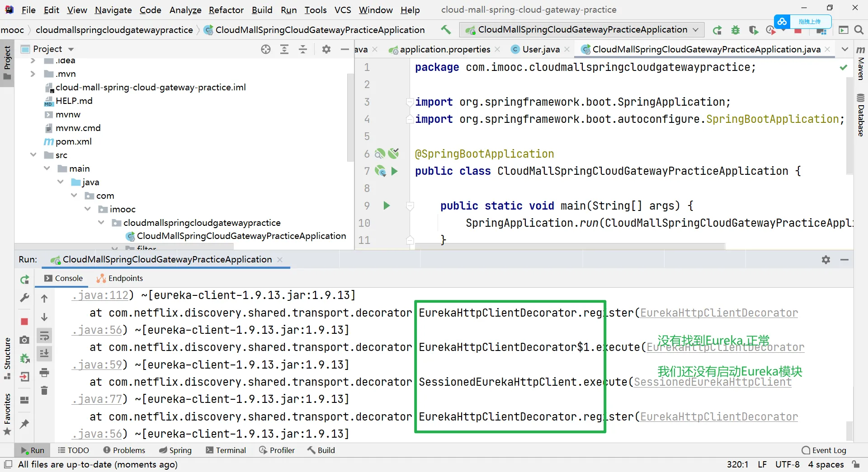The height and width of the screenshot is (472, 868).
Task: Expand the .mvn folder
Action: pos(33,74)
